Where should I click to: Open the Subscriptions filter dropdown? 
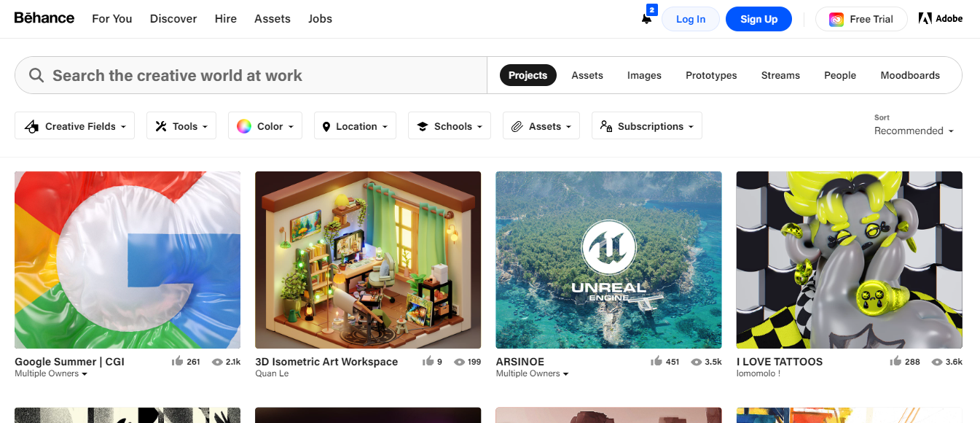pyautogui.click(x=647, y=126)
